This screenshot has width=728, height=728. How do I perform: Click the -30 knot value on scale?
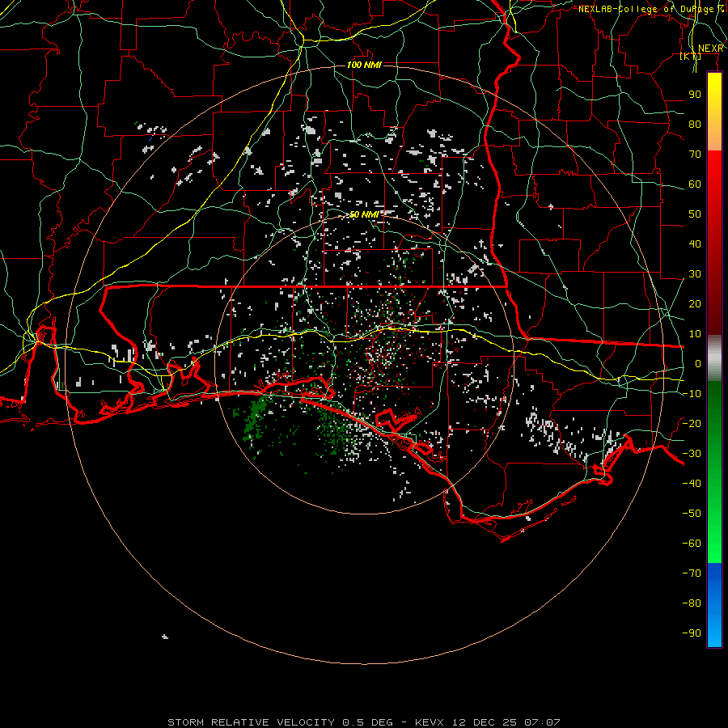[692, 454]
